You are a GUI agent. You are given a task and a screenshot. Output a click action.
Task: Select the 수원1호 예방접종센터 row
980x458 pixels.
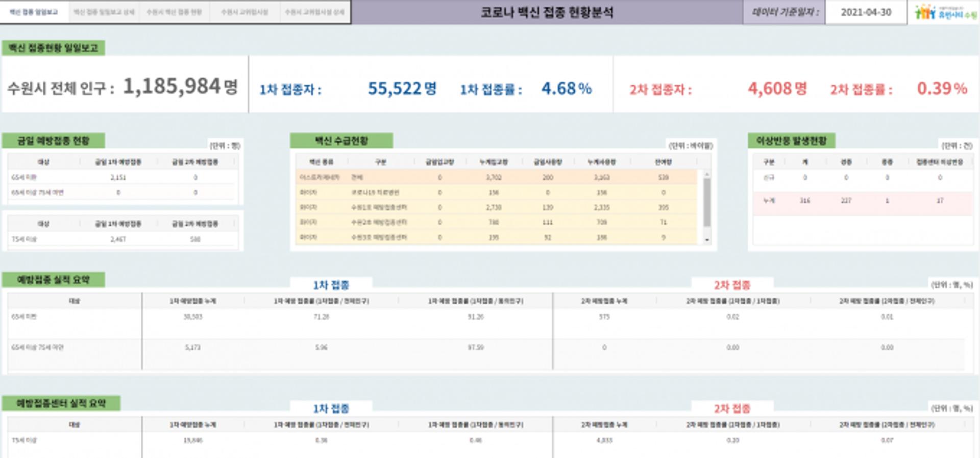coord(497,207)
